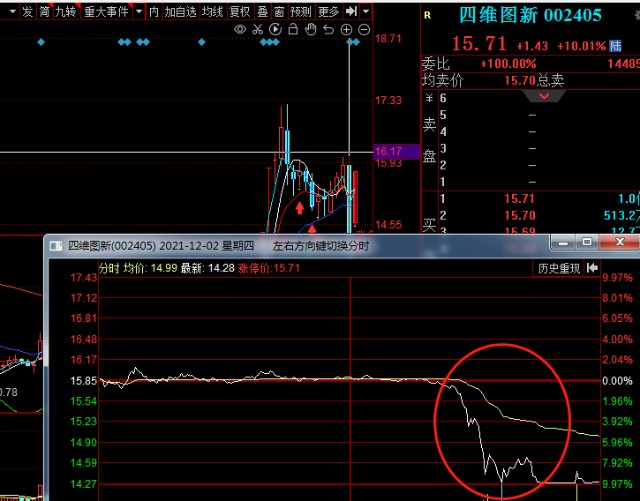Click the first blue diamond event marker

[41, 42]
